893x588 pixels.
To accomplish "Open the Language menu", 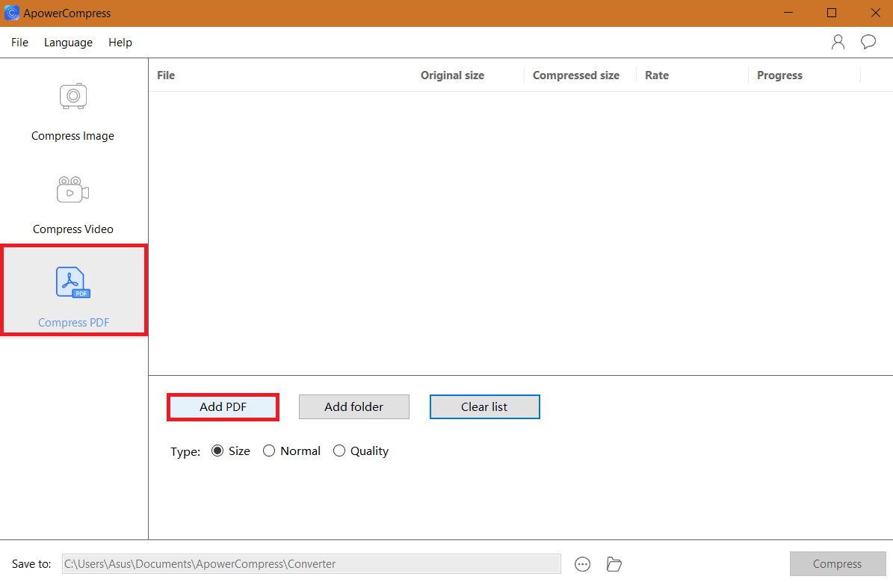I will tap(68, 42).
